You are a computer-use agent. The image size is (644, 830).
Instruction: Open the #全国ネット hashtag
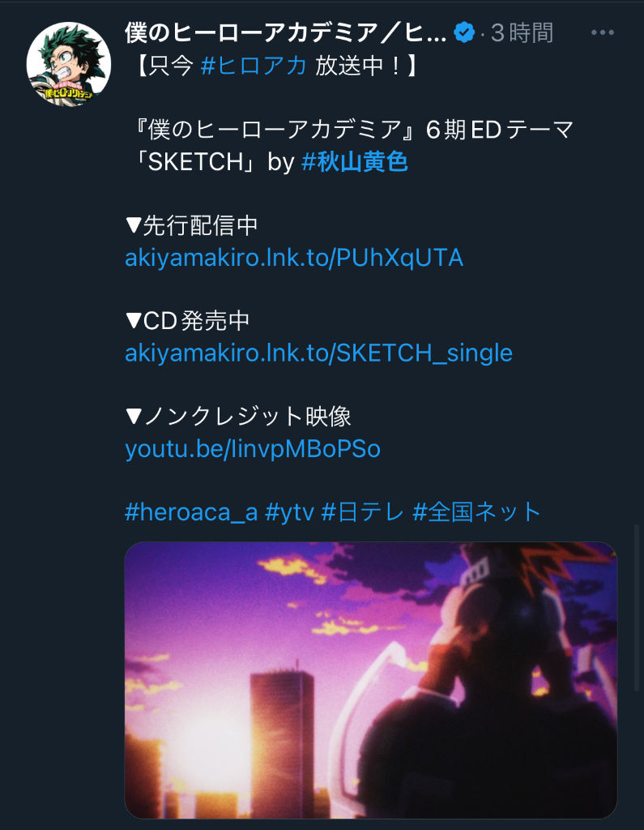tap(477, 512)
